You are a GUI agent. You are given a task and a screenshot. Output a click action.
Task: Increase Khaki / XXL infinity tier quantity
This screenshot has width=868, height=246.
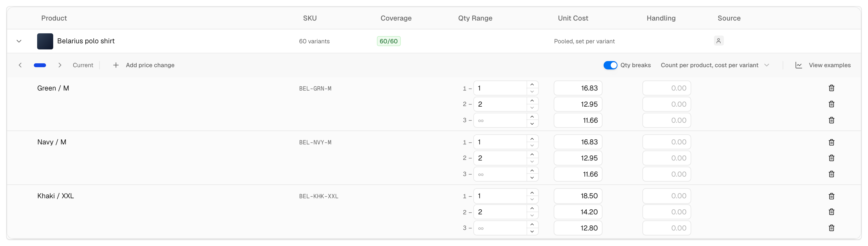(x=532, y=224)
